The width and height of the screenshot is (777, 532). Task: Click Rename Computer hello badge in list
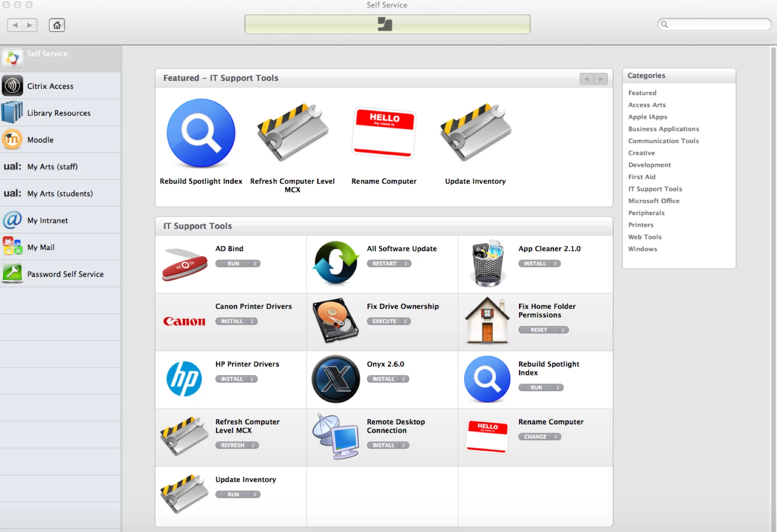point(488,436)
